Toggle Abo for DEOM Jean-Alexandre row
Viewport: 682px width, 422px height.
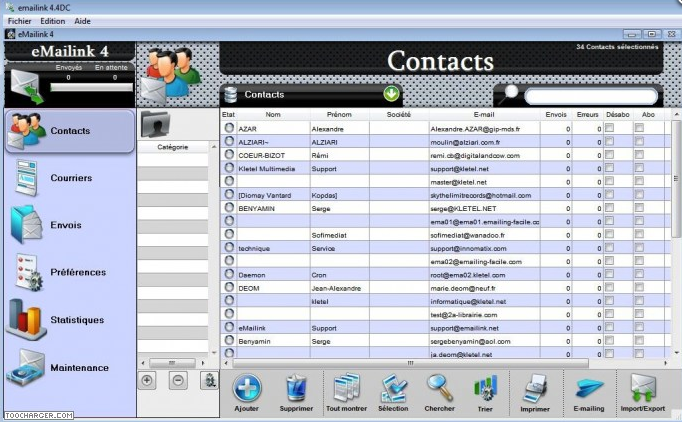[x=639, y=288]
